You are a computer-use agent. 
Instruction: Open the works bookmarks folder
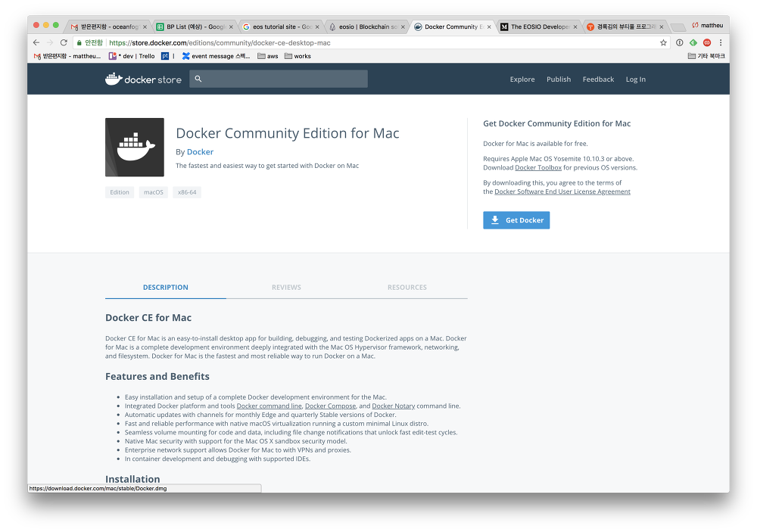(x=298, y=56)
